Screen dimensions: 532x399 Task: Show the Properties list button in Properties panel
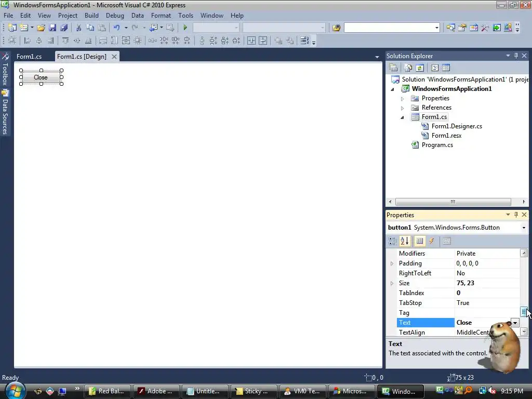[420, 241]
